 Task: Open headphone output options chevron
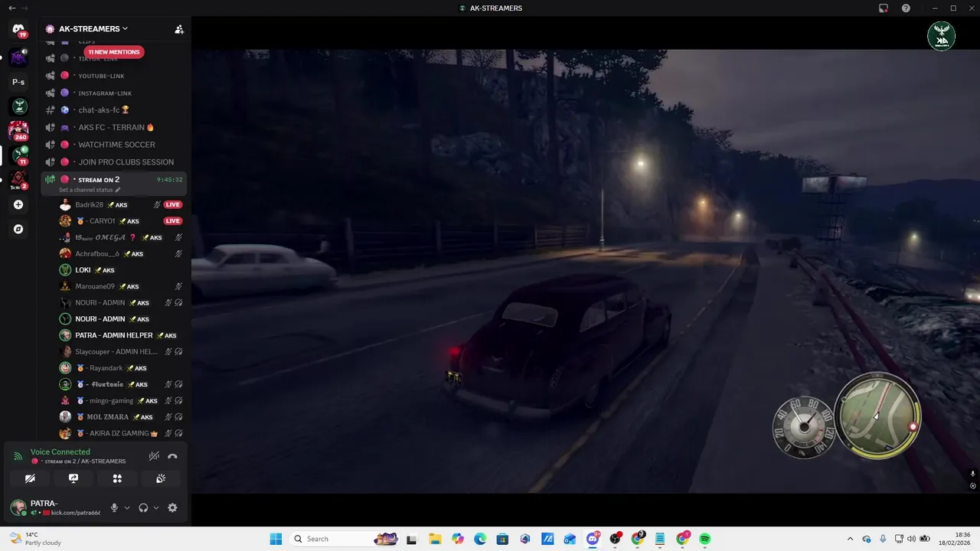[x=156, y=507]
